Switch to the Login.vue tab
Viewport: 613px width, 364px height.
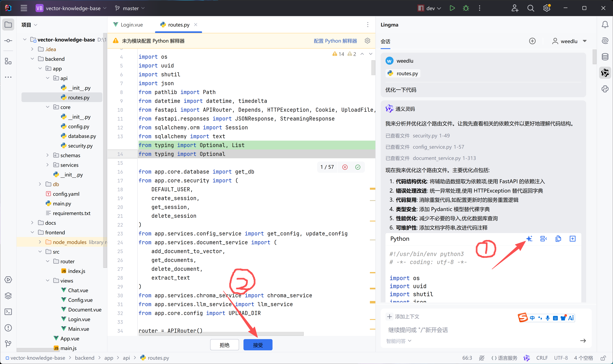click(x=128, y=25)
